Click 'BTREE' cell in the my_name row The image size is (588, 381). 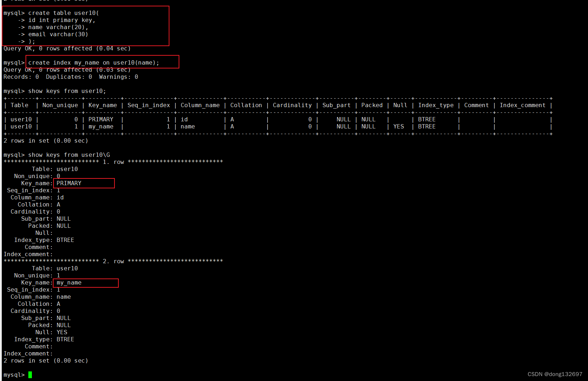tap(427, 127)
